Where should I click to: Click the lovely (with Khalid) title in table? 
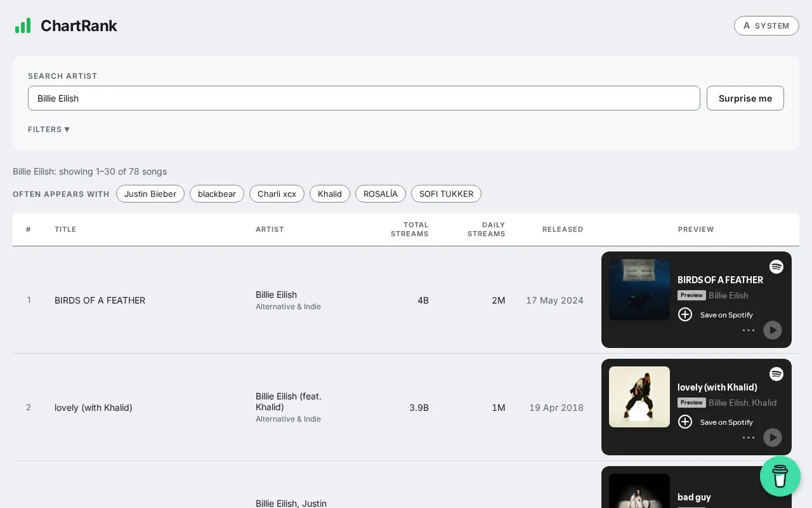(93, 408)
